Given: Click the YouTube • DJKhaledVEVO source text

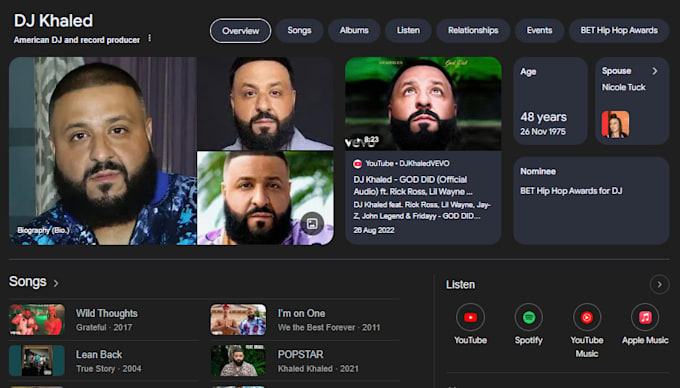Looking at the screenshot, I should coord(407,163).
